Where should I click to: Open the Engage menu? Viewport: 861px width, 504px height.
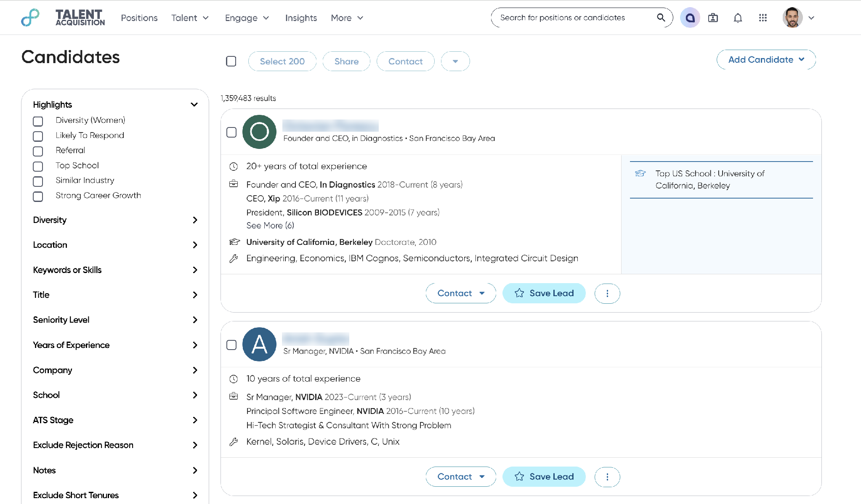[247, 18]
